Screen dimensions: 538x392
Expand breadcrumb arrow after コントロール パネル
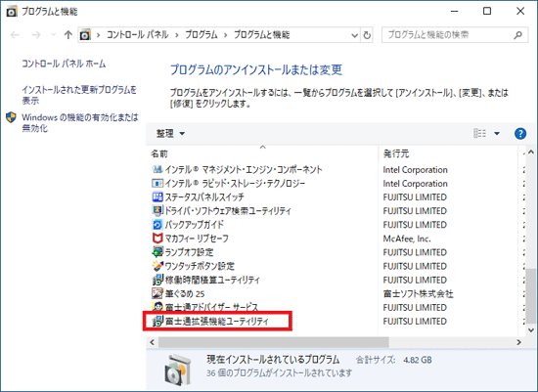[x=177, y=35]
